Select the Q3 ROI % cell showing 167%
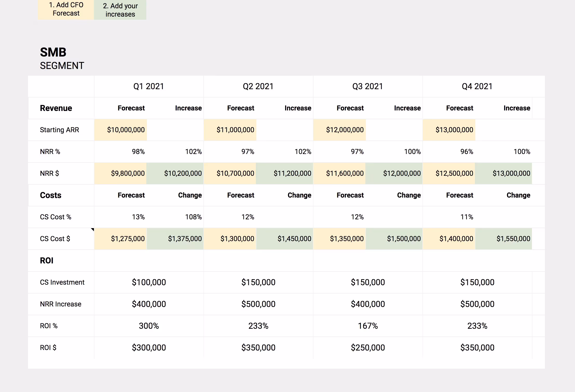The height and width of the screenshot is (392, 575). tap(368, 326)
